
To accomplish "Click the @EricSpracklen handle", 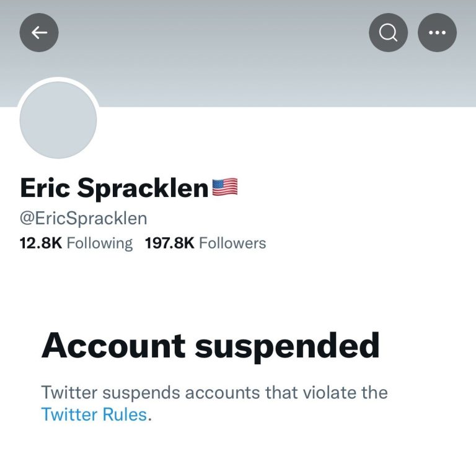I will click(84, 218).
